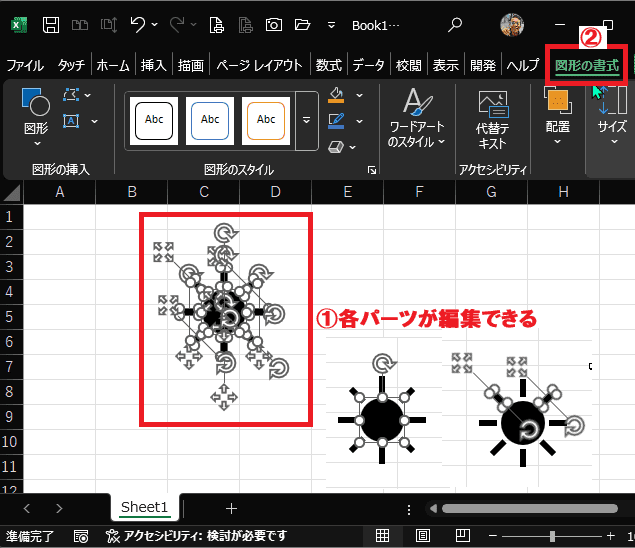Viewport: 635px width, 548px height.
Task: Open the 挿入 ribbon tab
Action: [153, 65]
